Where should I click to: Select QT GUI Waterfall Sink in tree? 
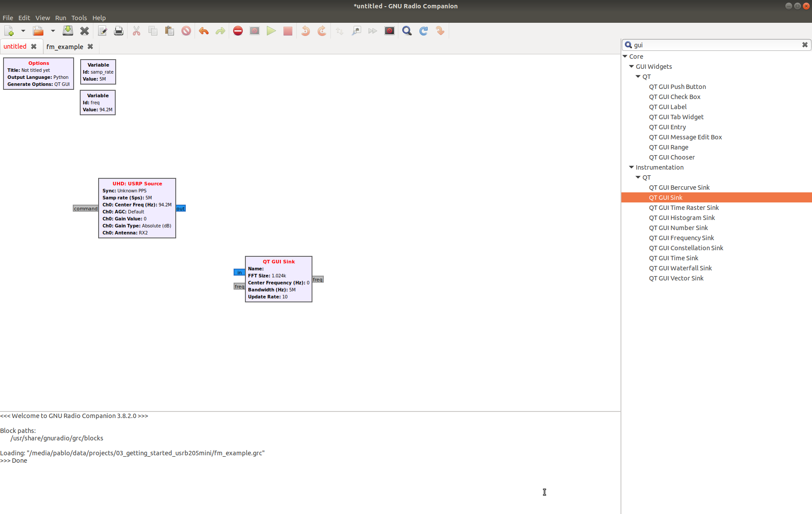click(x=681, y=268)
